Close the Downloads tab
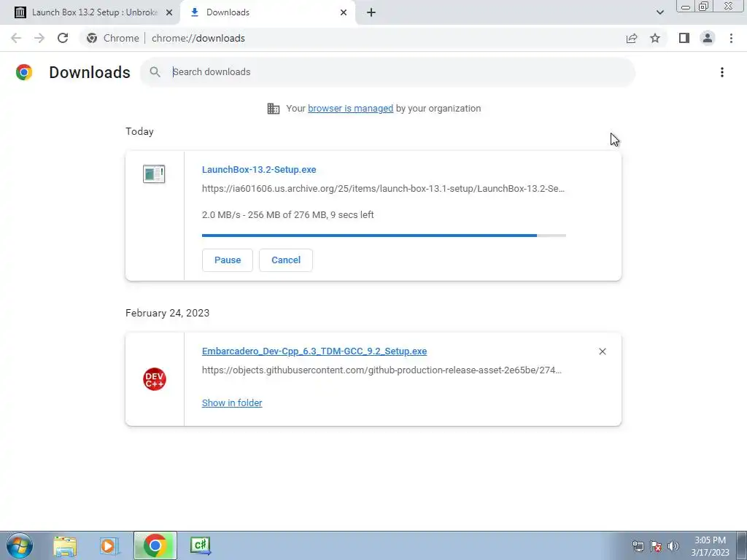 tap(344, 12)
